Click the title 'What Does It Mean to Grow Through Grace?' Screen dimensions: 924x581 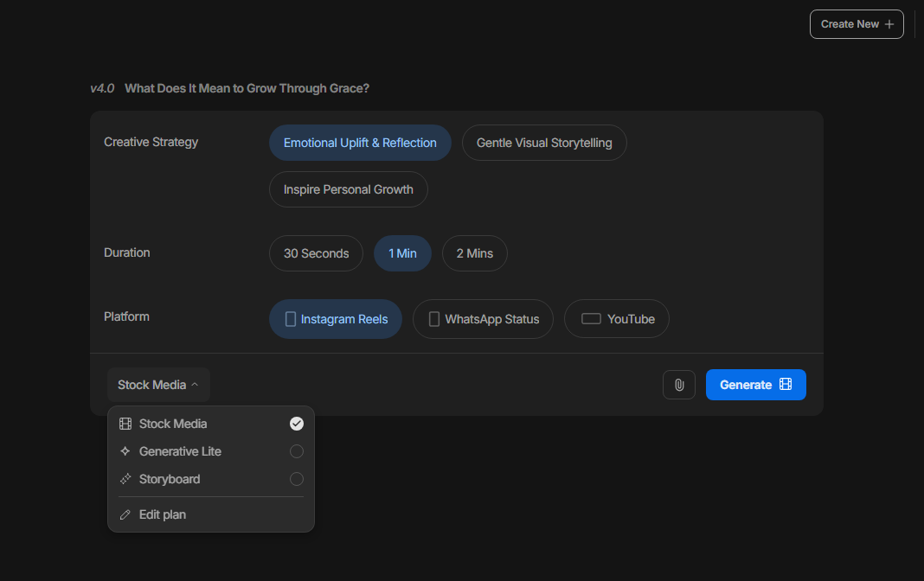click(x=247, y=88)
